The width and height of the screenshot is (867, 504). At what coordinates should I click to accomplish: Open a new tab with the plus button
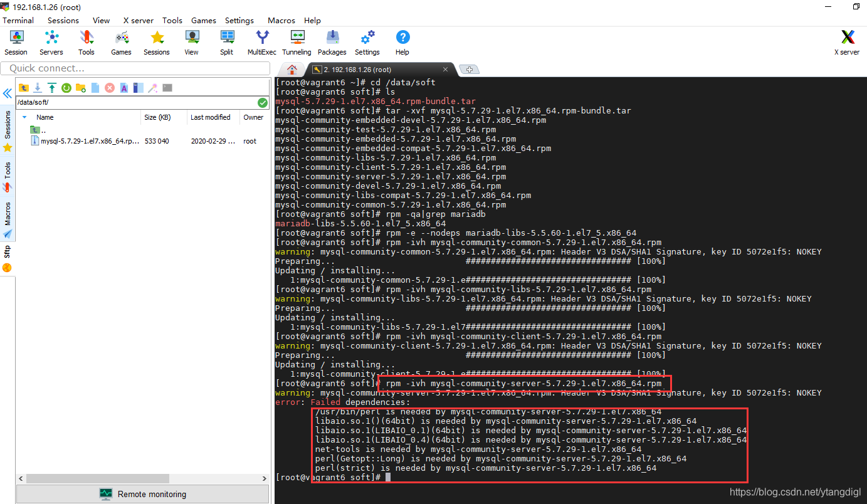(470, 70)
